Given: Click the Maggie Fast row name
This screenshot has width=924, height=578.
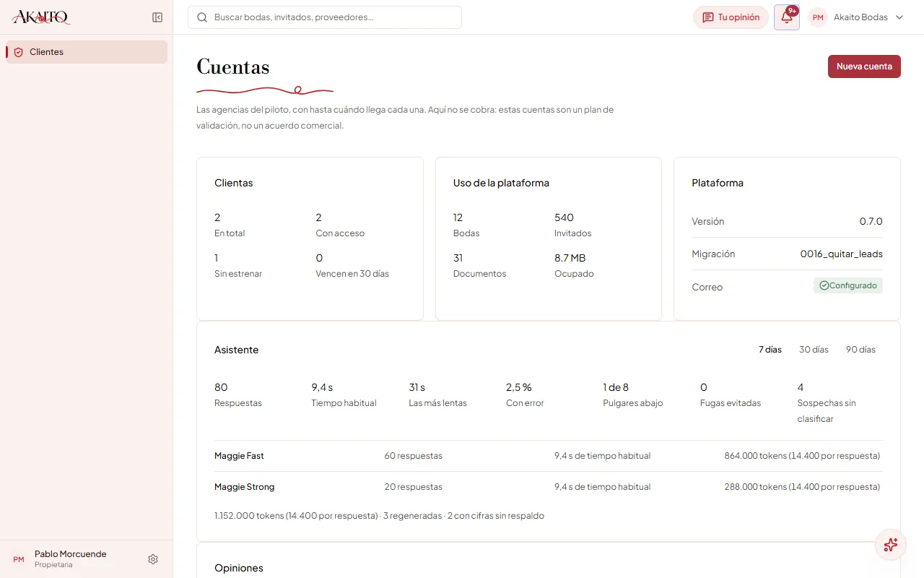Looking at the screenshot, I should 239,456.
